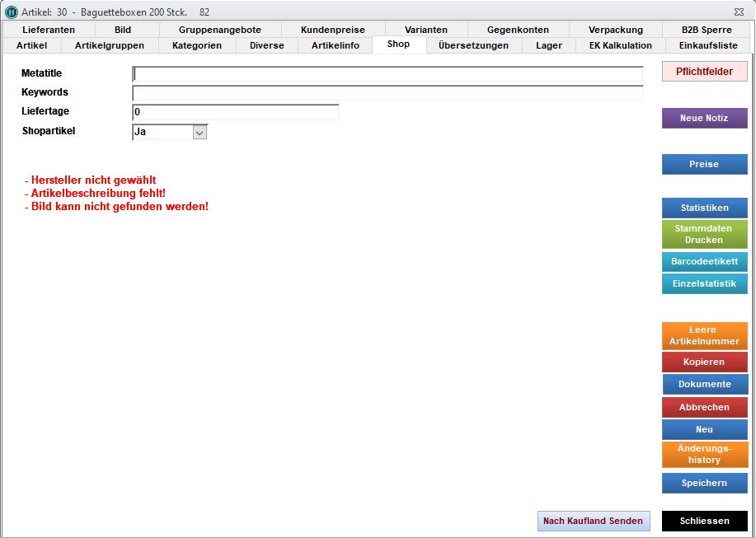Open the Artikelinfo tab
Viewport: 756px width, 538px height.
335,45
